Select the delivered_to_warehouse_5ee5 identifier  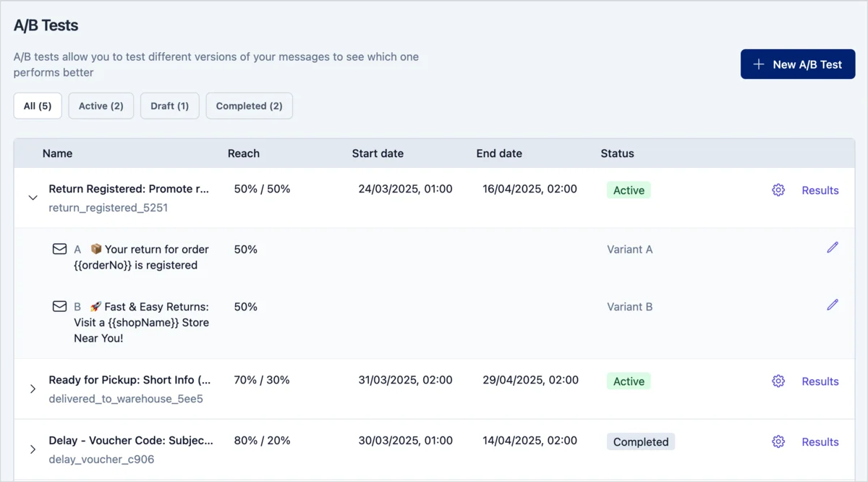tap(126, 399)
